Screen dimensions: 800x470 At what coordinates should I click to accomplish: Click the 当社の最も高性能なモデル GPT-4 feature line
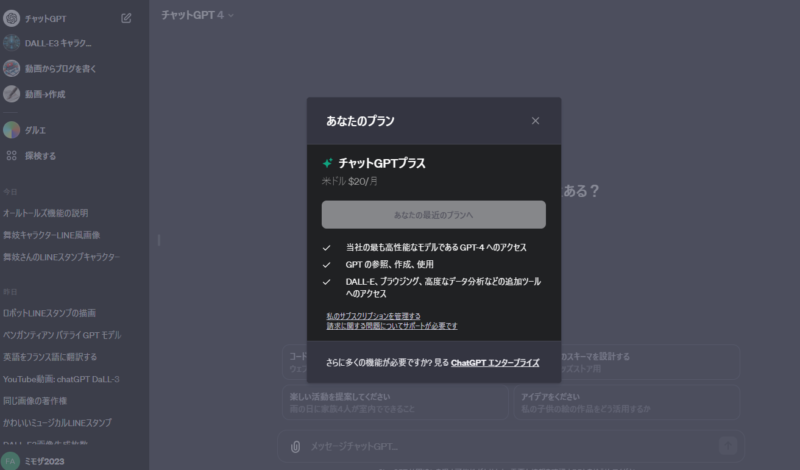coord(436,248)
